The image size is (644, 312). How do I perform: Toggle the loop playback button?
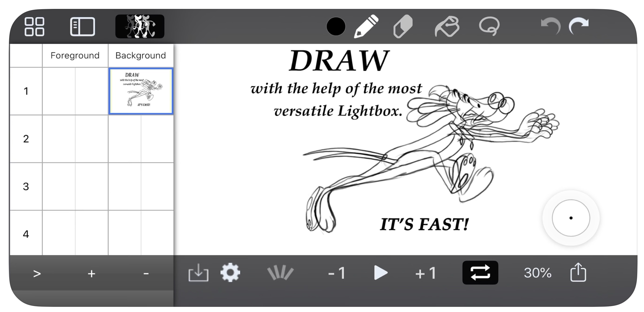click(x=480, y=273)
